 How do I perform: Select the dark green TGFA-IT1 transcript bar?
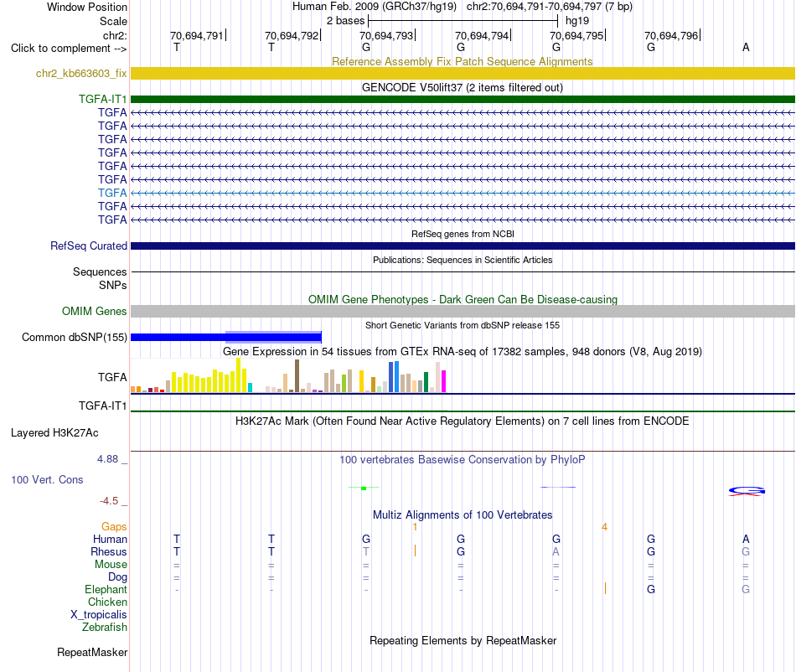[463, 99]
